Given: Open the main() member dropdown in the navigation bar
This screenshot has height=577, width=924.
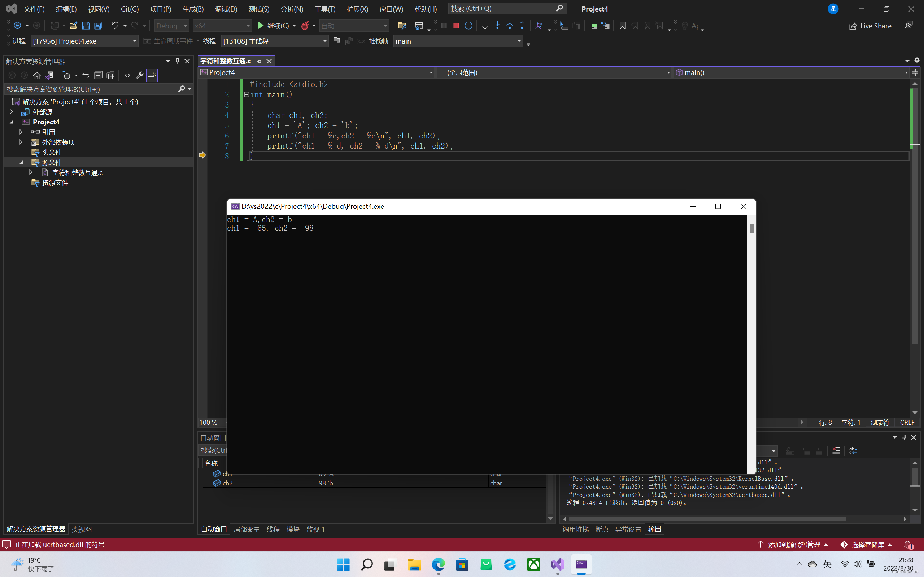Looking at the screenshot, I should pyautogui.click(x=906, y=72).
